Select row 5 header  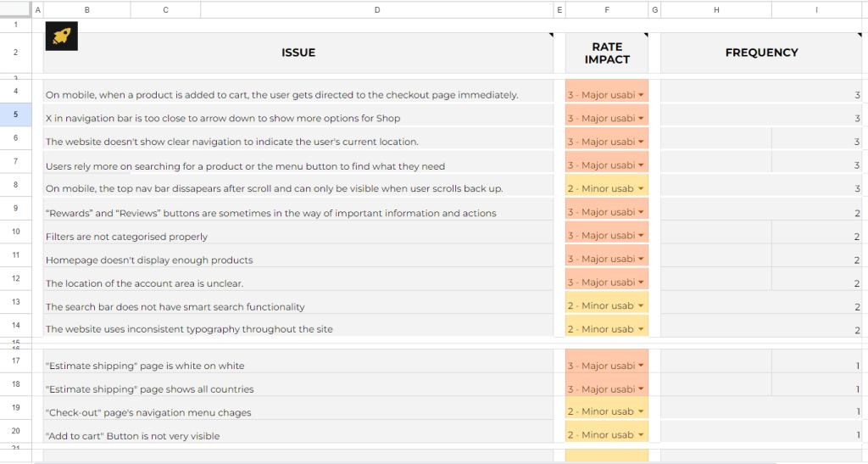click(x=15, y=115)
